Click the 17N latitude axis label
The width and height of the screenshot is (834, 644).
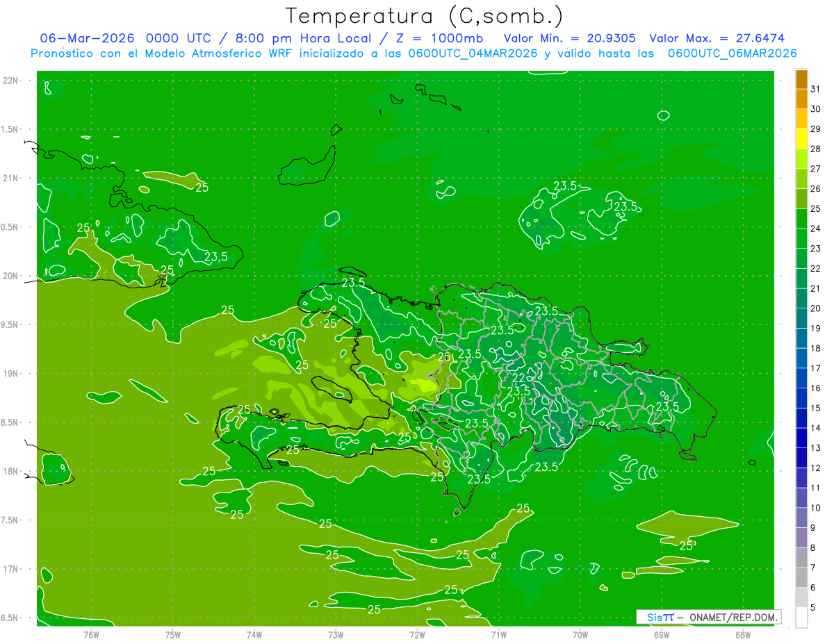tap(11, 569)
